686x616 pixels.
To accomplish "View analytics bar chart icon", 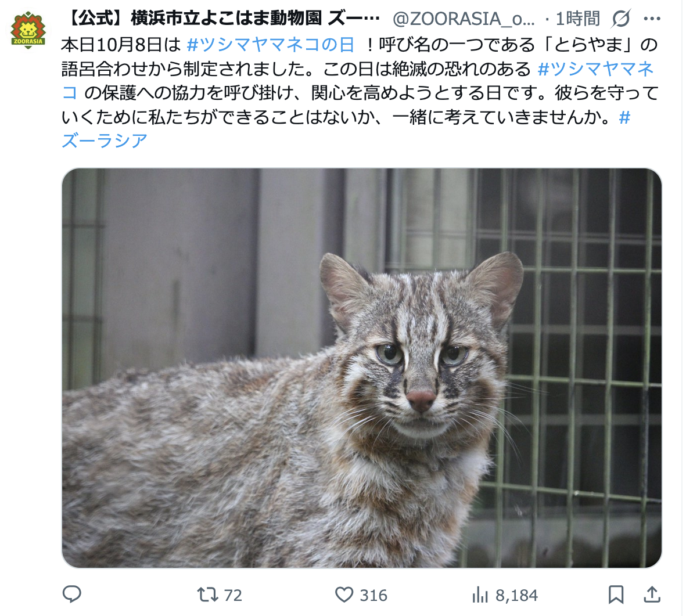I will 480,595.
